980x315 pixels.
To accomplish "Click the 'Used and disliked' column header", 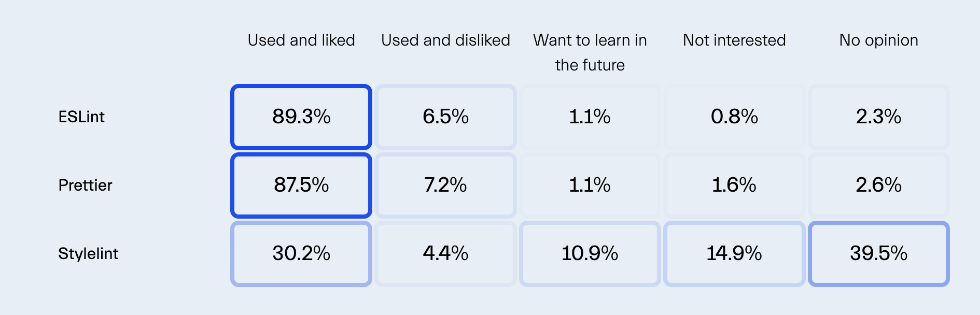I will coord(445,40).
